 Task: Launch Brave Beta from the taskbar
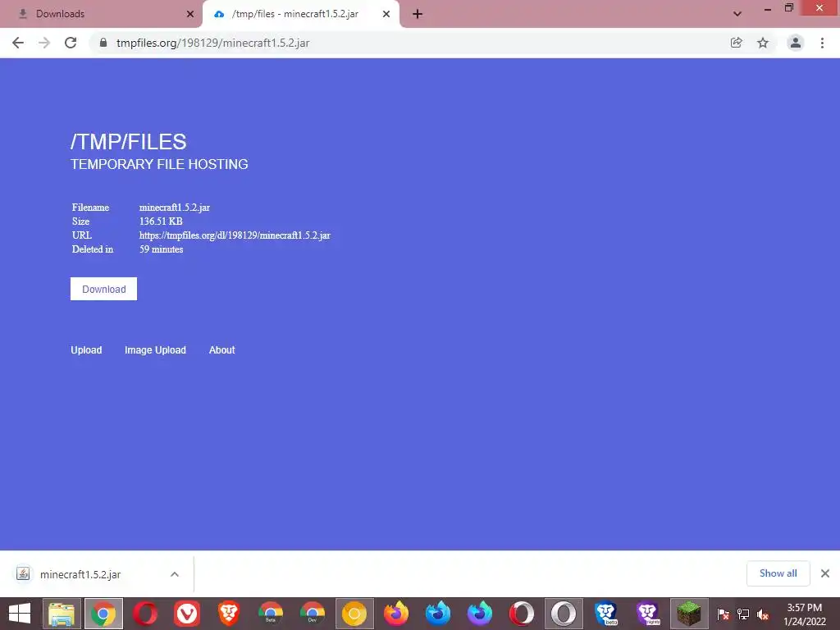pyautogui.click(x=605, y=614)
